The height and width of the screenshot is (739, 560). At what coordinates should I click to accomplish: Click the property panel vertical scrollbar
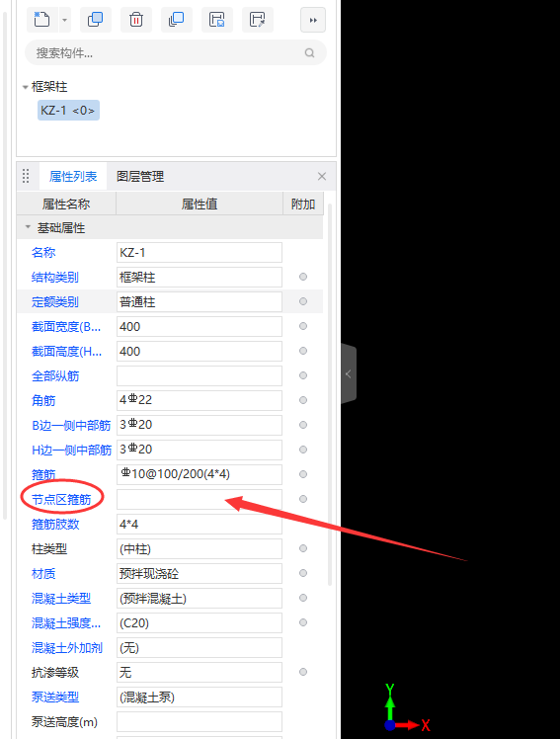pyautogui.click(x=330, y=394)
